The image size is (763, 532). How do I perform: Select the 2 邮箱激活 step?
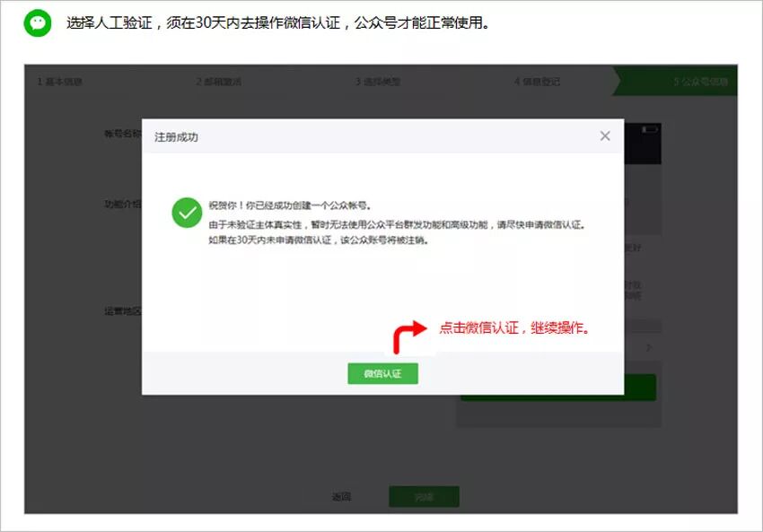click(218, 82)
